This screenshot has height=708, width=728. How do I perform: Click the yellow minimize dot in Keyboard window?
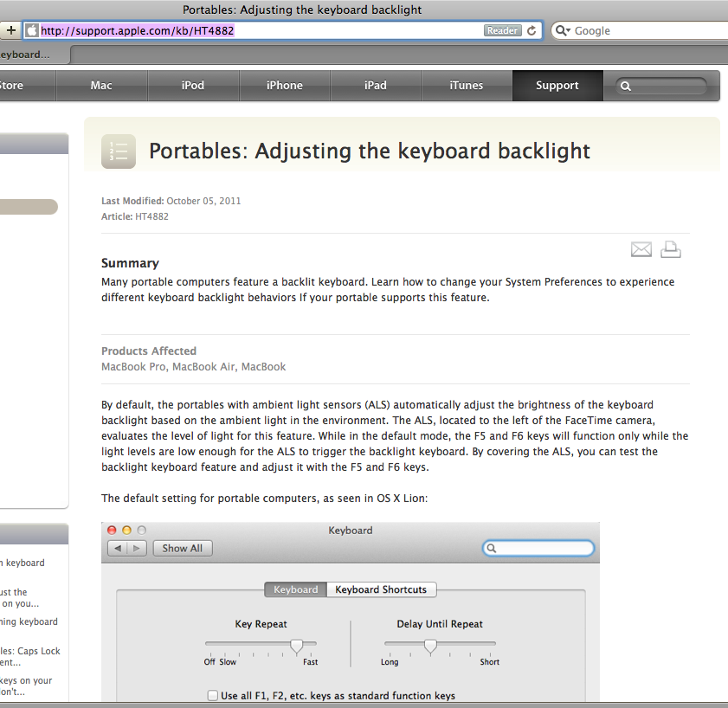[126, 531]
